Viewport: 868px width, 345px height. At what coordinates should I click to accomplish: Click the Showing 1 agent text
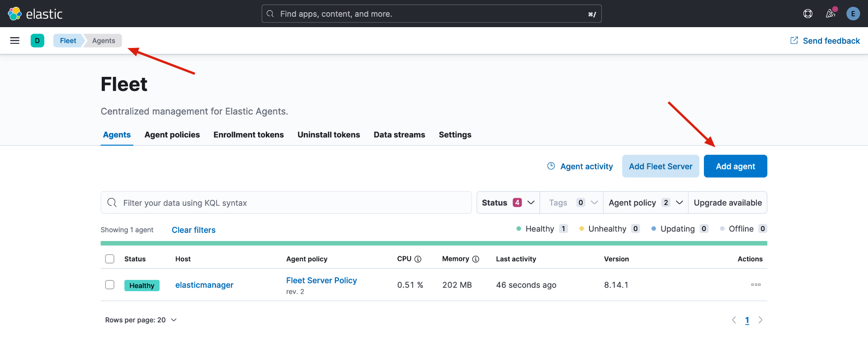127,230
